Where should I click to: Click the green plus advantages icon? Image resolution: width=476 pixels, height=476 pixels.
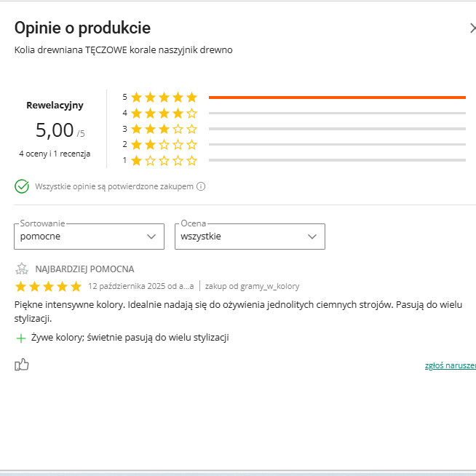[x=21, y=338]
